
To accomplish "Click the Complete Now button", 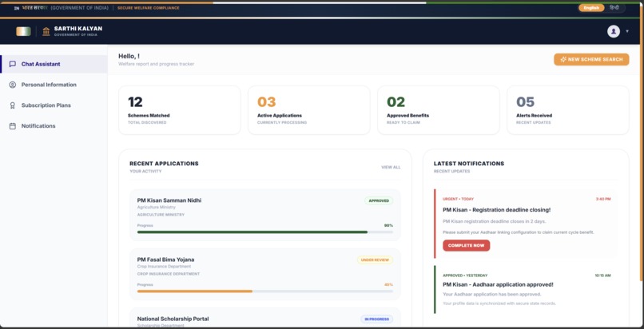I will (x=466, y=245).
